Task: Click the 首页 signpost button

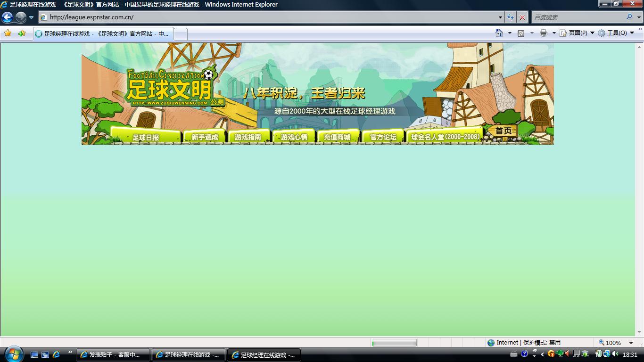Action: (x=503, y=131)
